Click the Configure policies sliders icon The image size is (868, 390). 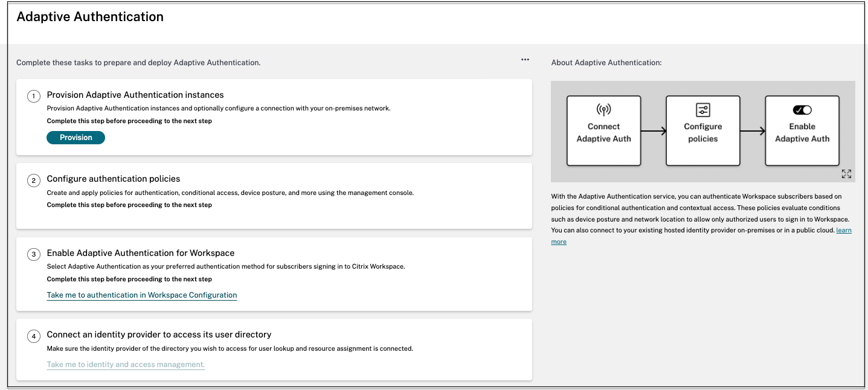pos(703,110)
